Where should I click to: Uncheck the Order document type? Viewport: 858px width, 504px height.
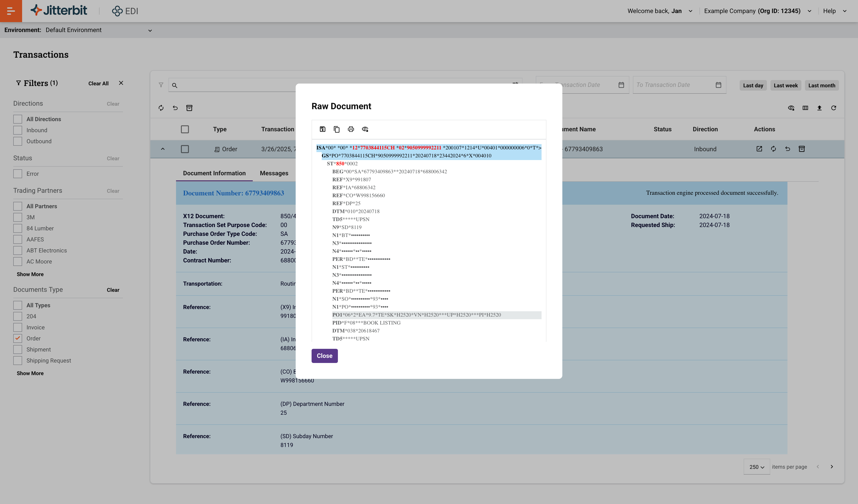coord(18,338)
